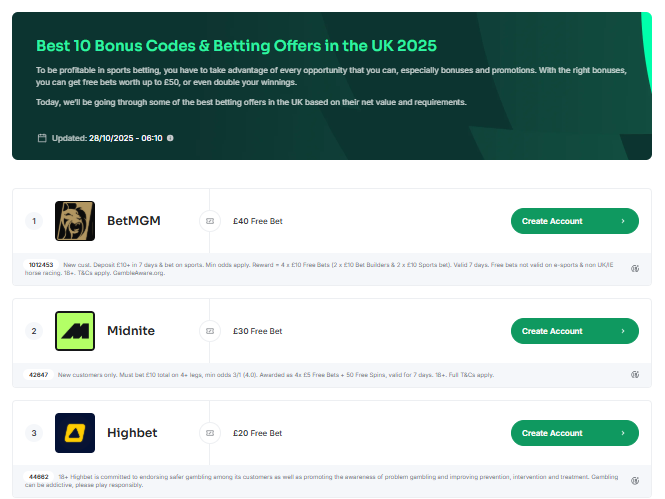Viewport: 665px width, 499px height.
Task: Click the small icon right of BetMGM terms
Action: pos(635,268)
